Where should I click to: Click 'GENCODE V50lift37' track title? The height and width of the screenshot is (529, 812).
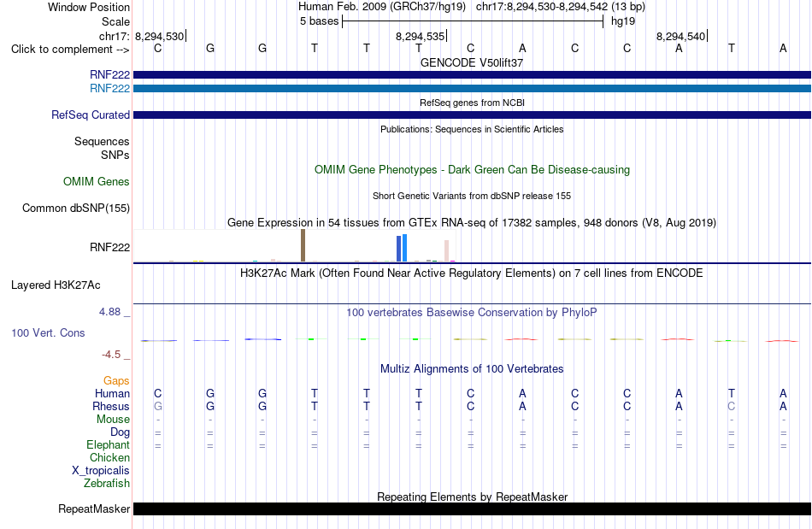point(472,62)
